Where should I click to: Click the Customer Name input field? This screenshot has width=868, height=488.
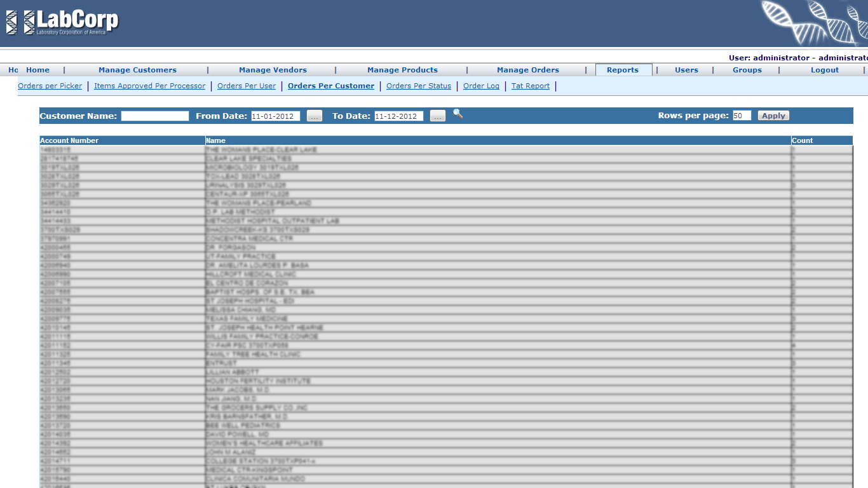(x=155, y=116)
